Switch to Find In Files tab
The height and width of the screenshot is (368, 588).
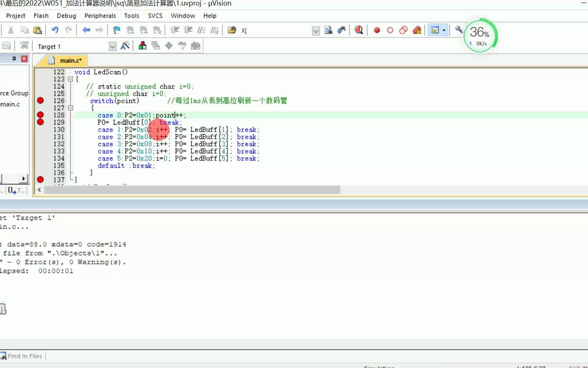[22, 356]
